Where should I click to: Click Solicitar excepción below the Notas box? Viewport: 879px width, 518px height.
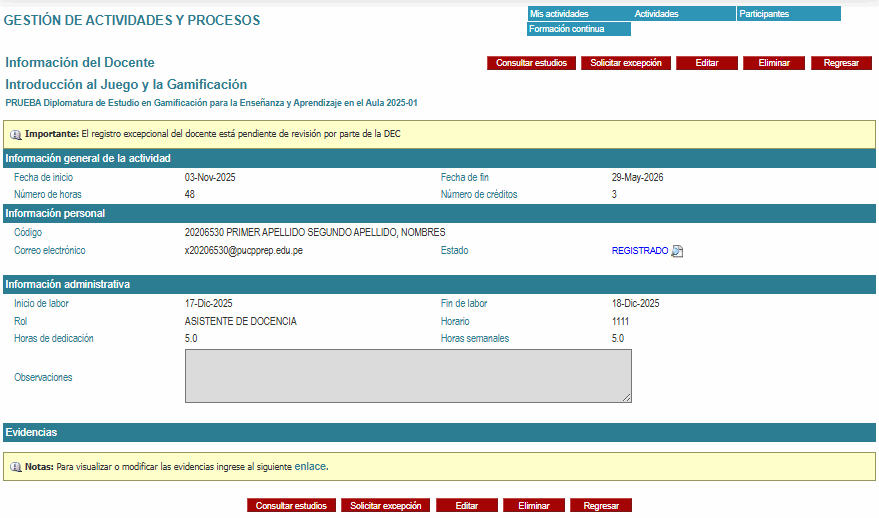click(x=386, y=506)
